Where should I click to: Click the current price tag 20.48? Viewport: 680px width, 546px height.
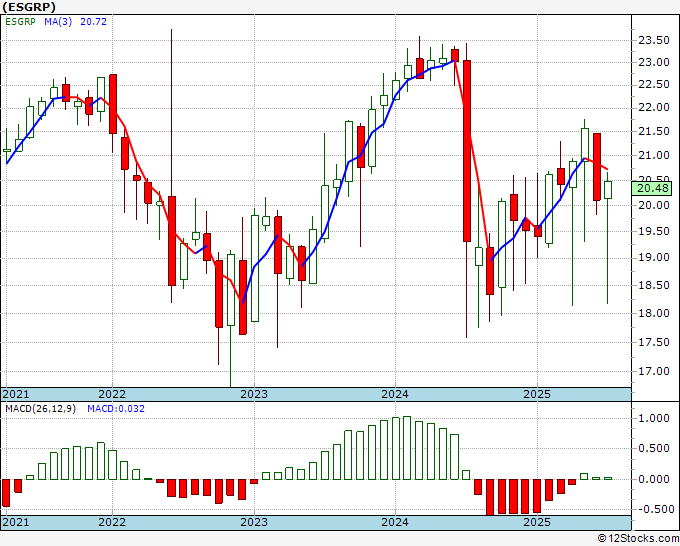(x=654, y=188)
